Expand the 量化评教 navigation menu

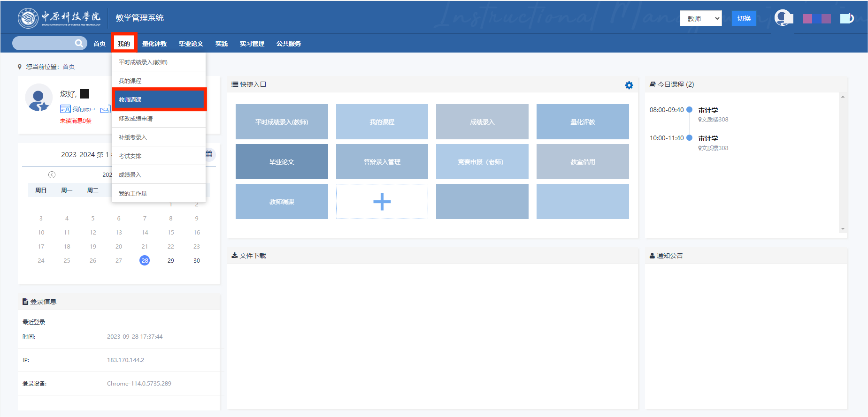point(154,44)
